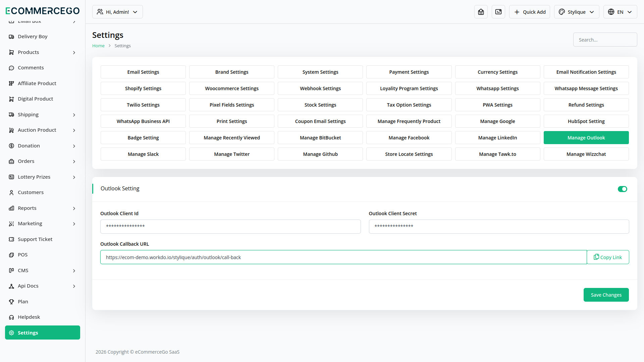644x362 pixels.
Task: Click the store home icon in header
Action: pyautogui.click(x=481, y=12)
